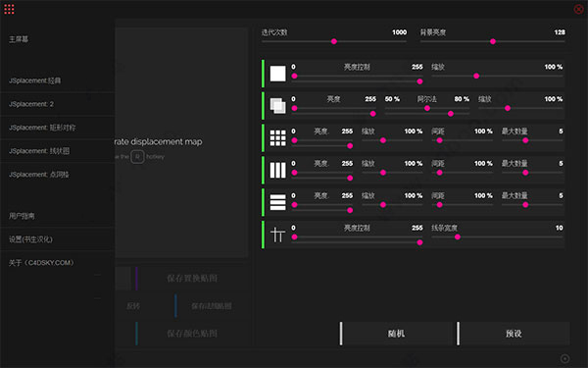The height and width of the screenshot is (368, 588).
Task: Click 间距 handle in horizontal bars row
Action: coord(439,205)
